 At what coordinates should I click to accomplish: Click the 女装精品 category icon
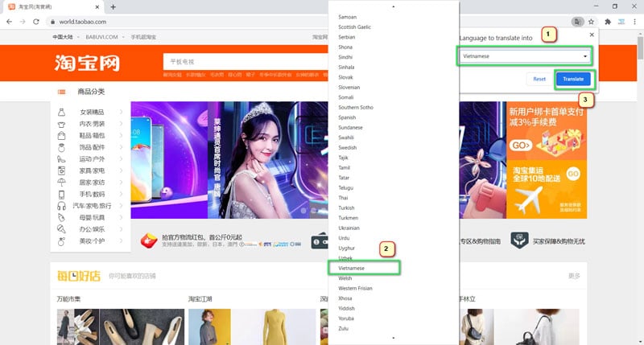point(61,112)
